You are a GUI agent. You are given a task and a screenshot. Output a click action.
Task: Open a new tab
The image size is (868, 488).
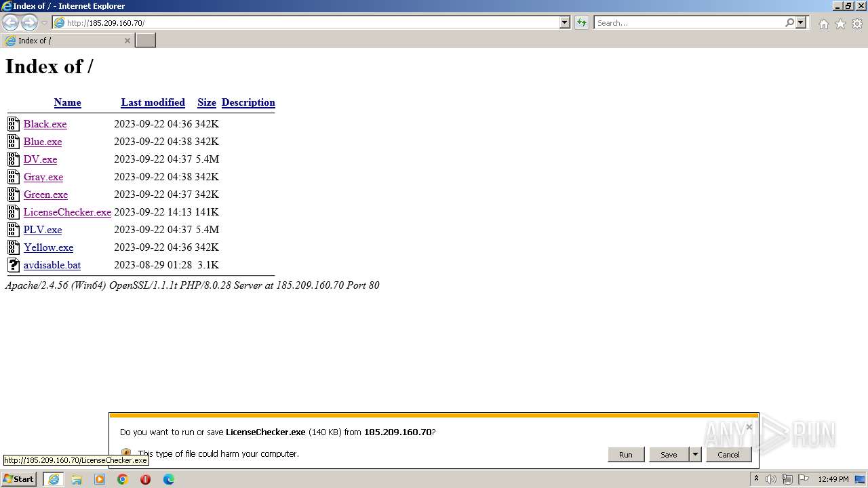coord(145,41)
